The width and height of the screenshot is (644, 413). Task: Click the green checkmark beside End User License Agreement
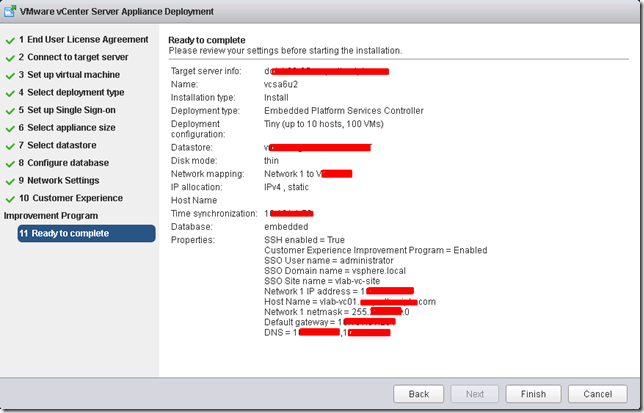[x=10, y=40]
